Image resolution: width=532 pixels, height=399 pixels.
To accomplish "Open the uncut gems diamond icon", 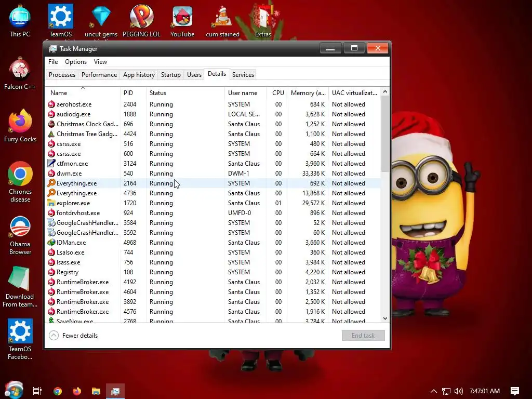I will 101,20.
